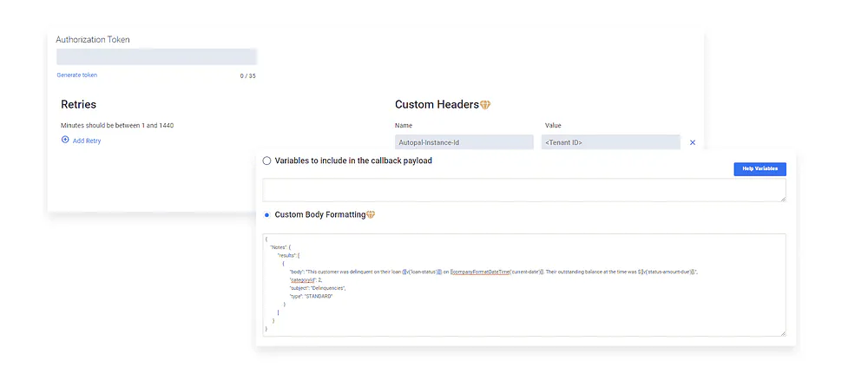
Task: Click the 0 / 35 character counter
Action: 248,76
